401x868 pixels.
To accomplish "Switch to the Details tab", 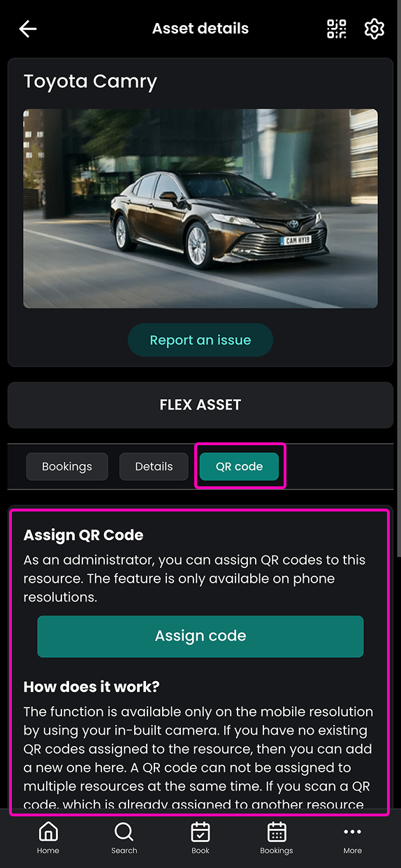I will tap(154, 467).
